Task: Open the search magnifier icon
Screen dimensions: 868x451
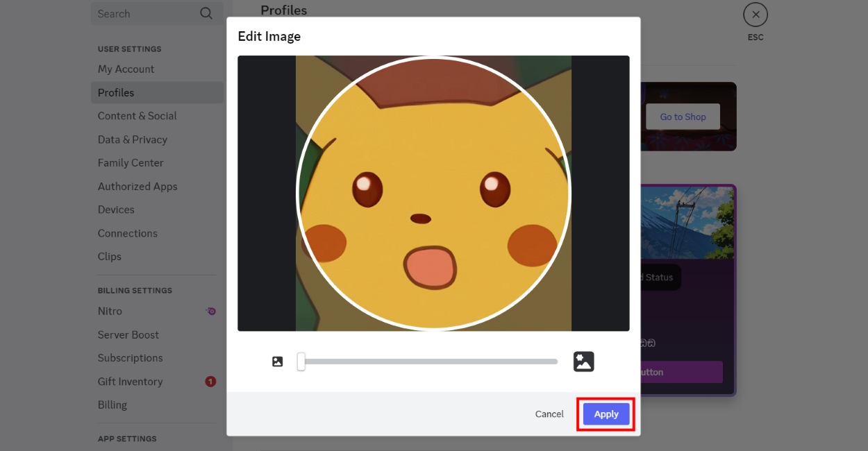Action: point(206,13)
